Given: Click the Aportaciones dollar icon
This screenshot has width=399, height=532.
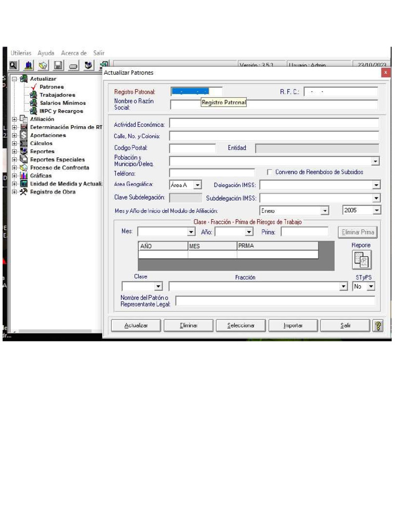Looking at the screenshot, I should 23,135.
